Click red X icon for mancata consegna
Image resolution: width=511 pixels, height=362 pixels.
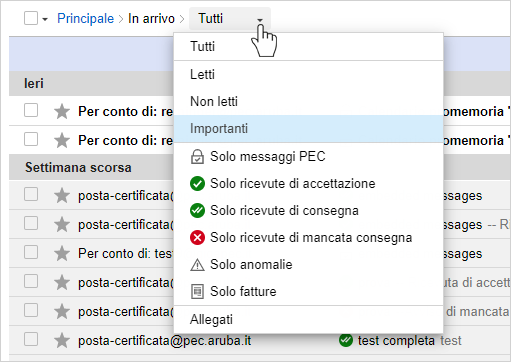click(x=197, y=238)
